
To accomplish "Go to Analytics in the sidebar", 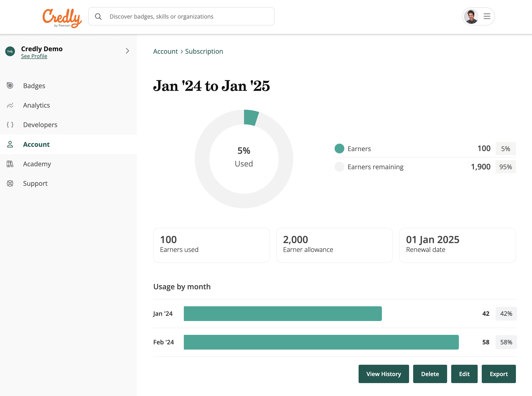I will coord(36,105).
